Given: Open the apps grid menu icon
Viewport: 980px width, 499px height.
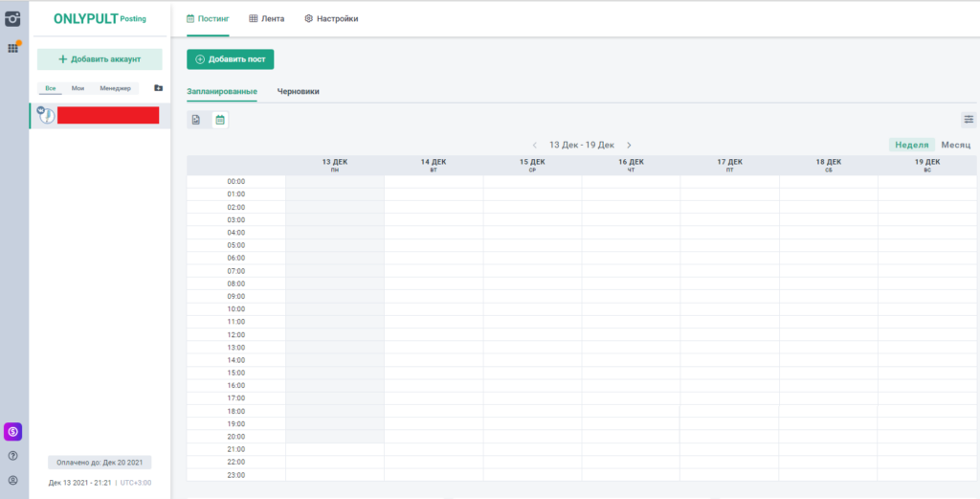Looking at the screenshot, I should pyautogui.click(x=13, y=47).
